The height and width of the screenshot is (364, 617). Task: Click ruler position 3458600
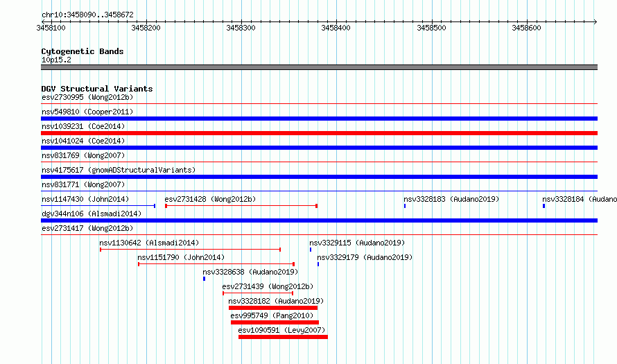pyautogui.click(x=526, y=28)
